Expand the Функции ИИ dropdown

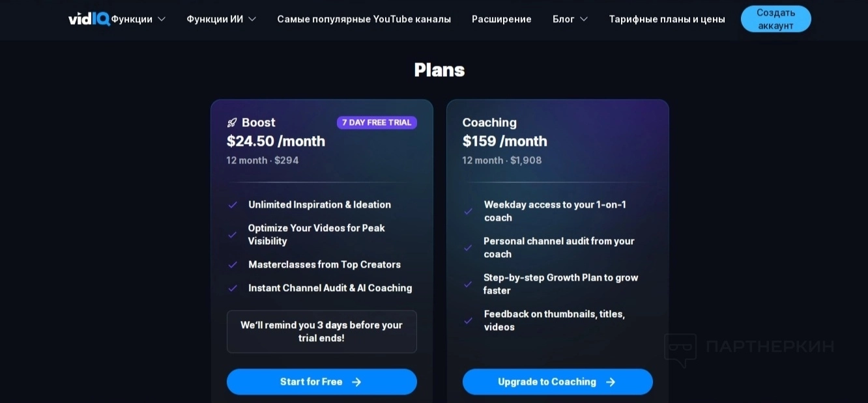(x=221, y=19)
